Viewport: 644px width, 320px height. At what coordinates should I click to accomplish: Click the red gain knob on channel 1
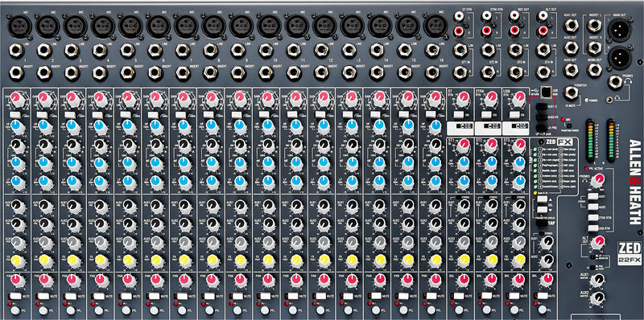coord(16,97)
